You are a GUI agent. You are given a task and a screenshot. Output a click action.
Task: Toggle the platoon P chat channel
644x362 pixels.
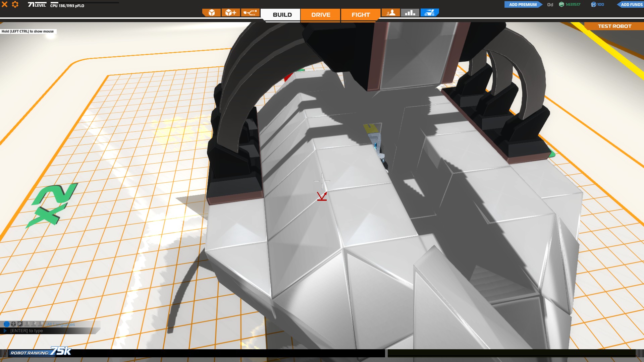(20, 324)
